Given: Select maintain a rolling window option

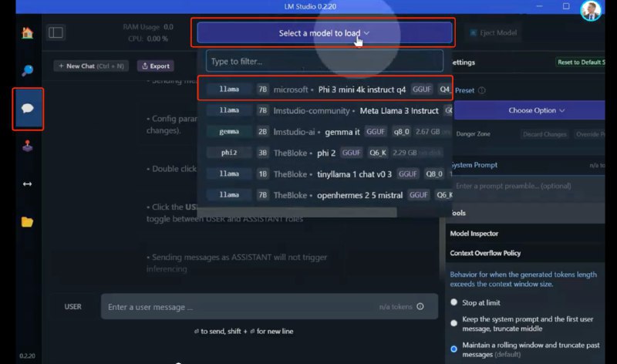Looking at the screenshot, I should point(454,348).
